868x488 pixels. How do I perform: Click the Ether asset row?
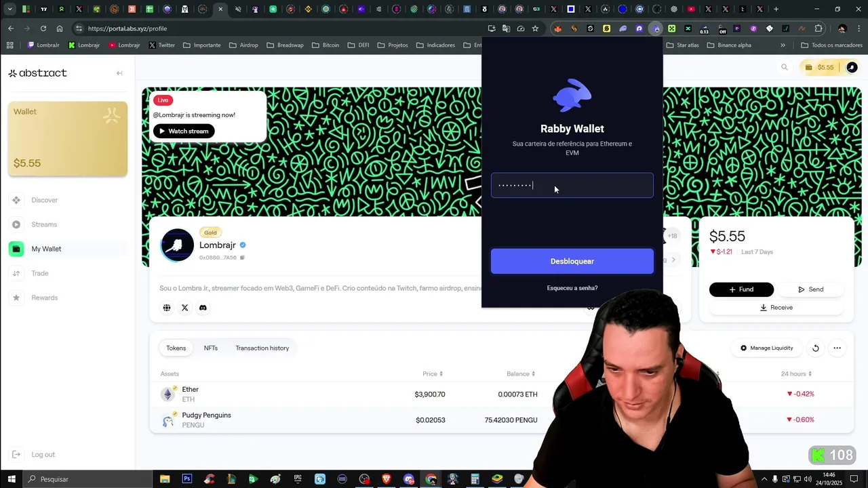(502, 394)
